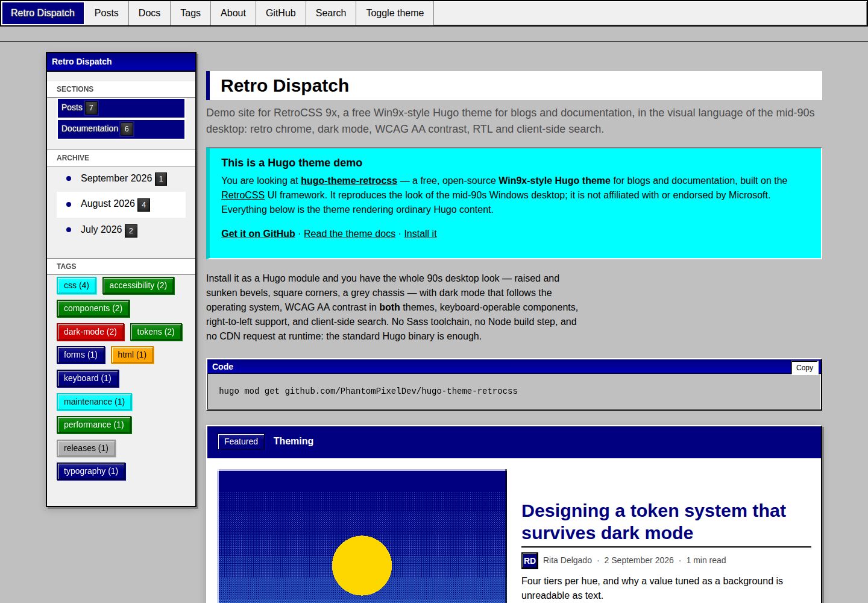Viewport: 868px width, 603px height.
Task: Open the performance (1) tag
Action: (94, 425)
